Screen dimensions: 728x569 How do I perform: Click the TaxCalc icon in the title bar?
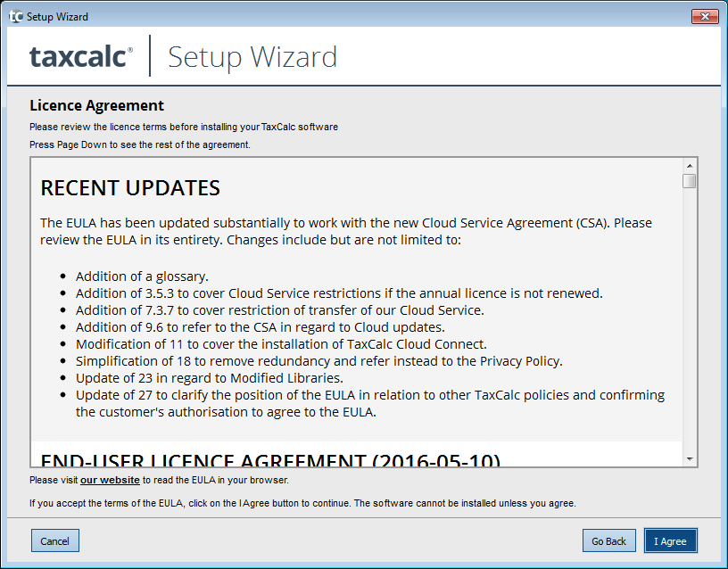pyautogui.click(x=15, y=16)
